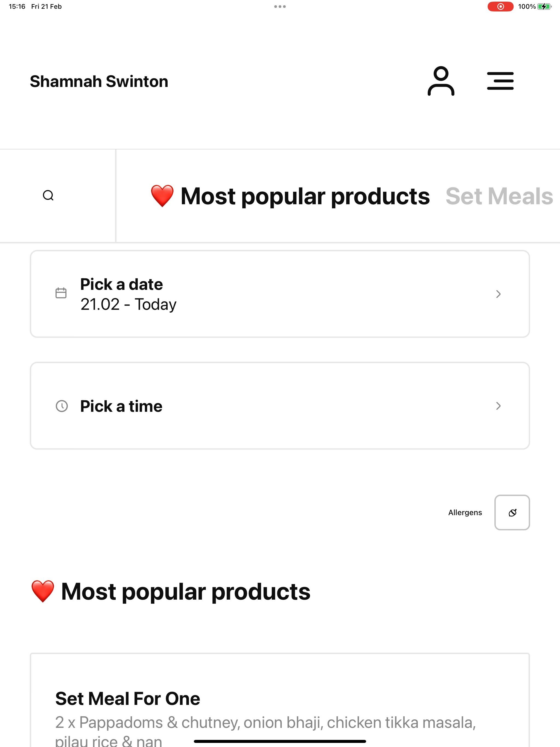Image resolution: width=560 pixels, height=747 pixels.
Task: Expand the Pick a date chevron
Action: tap(498, 294)
